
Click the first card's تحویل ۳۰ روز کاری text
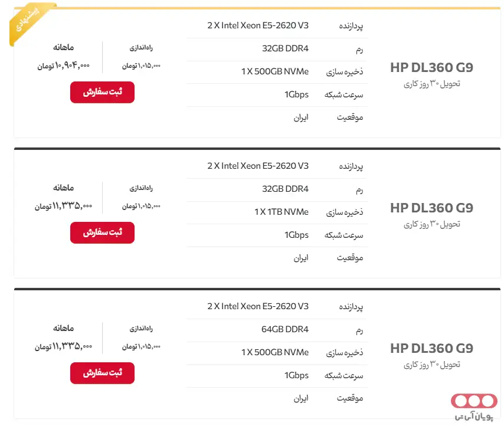pyautogui.click(x=431, y=84)
